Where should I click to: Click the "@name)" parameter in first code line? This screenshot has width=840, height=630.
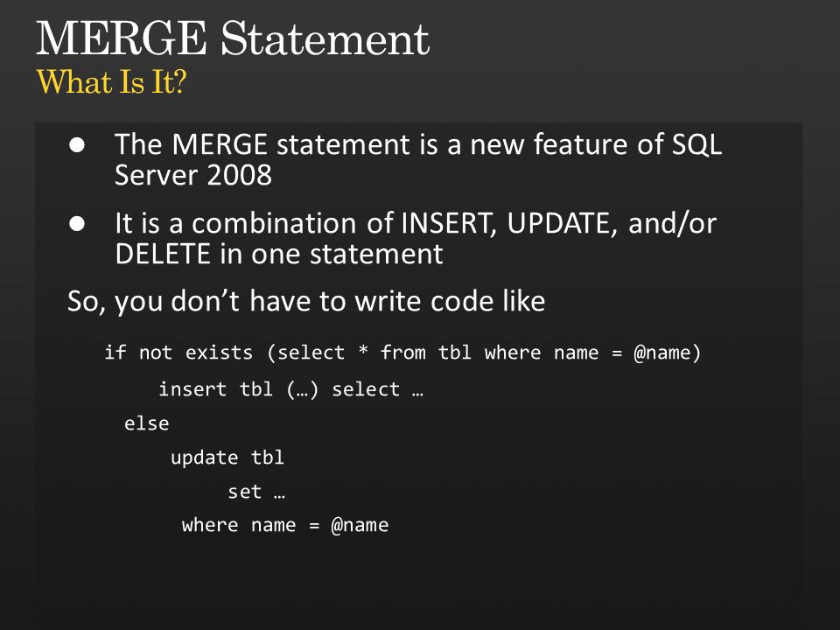[667, 353]
